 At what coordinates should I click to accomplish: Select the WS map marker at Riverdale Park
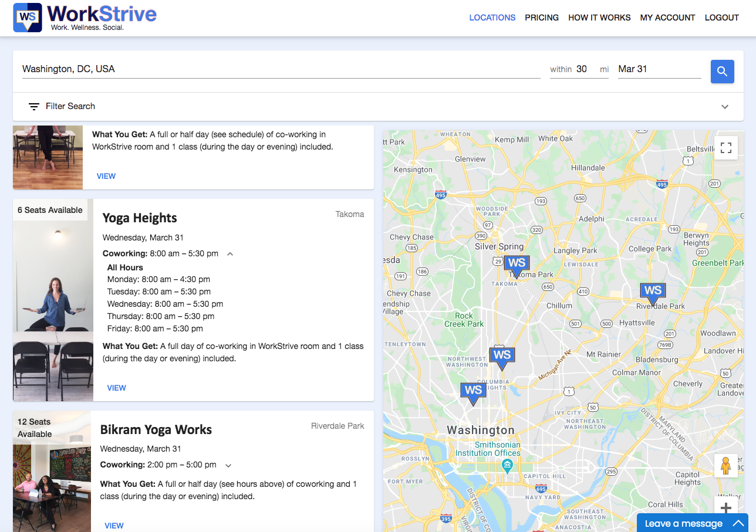pyautogui.click(x=653, y=293)
